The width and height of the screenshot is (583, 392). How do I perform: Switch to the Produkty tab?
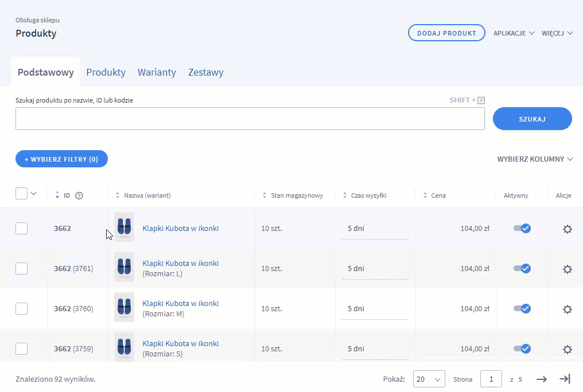[106, 72]
